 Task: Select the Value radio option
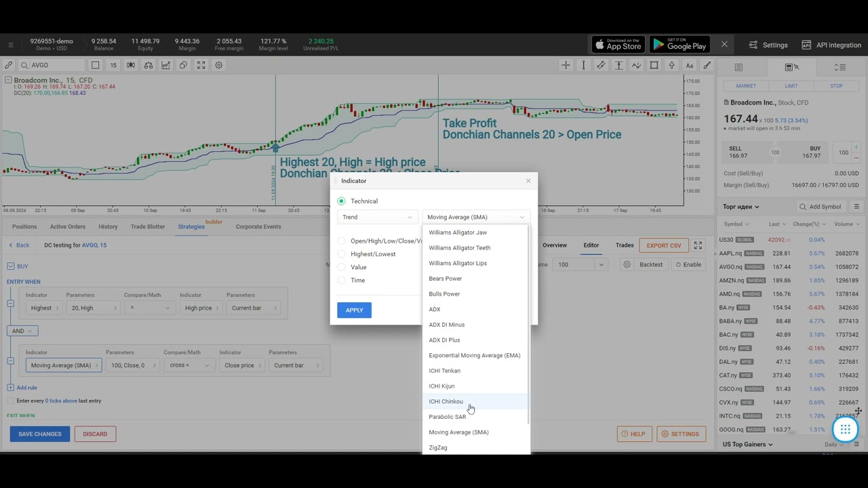(x=341, y=267)
